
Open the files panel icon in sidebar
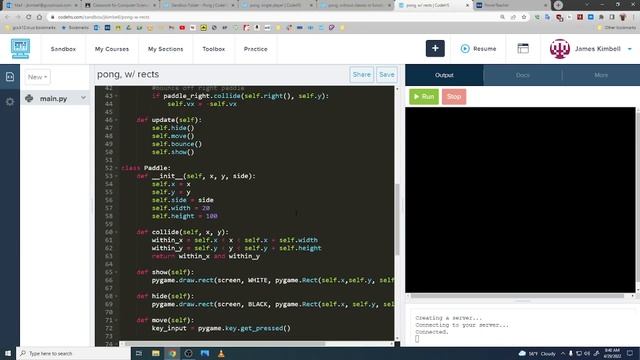pos(10,77)
